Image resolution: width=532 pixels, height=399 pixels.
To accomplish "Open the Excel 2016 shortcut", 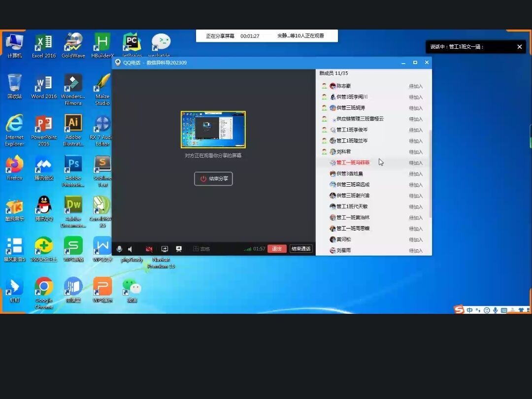I will (x=44, y=43).
